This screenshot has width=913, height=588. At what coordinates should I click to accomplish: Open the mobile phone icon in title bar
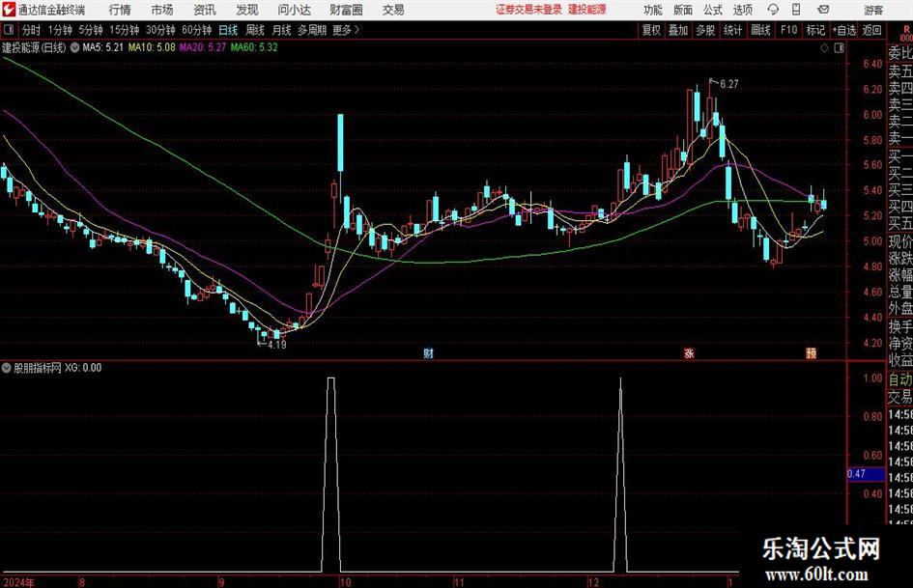click(x=796, y=10)
